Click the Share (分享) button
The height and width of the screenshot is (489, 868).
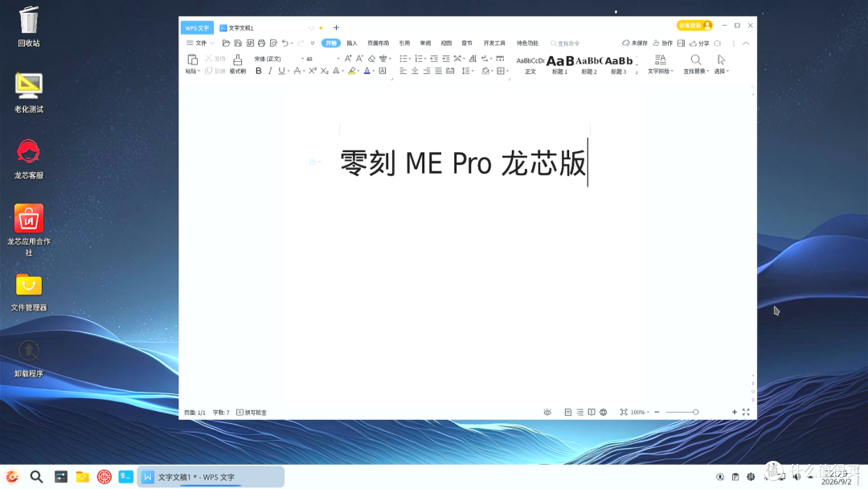coord(699,43)
